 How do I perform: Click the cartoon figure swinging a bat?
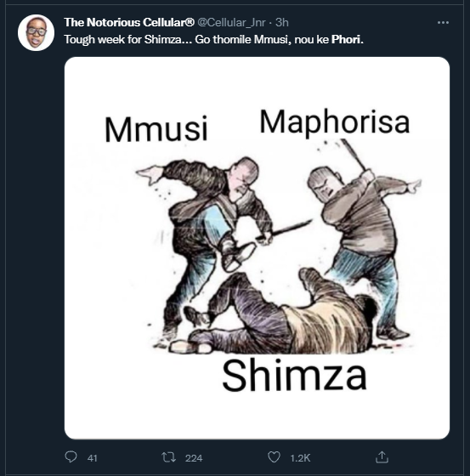(365, 240)
